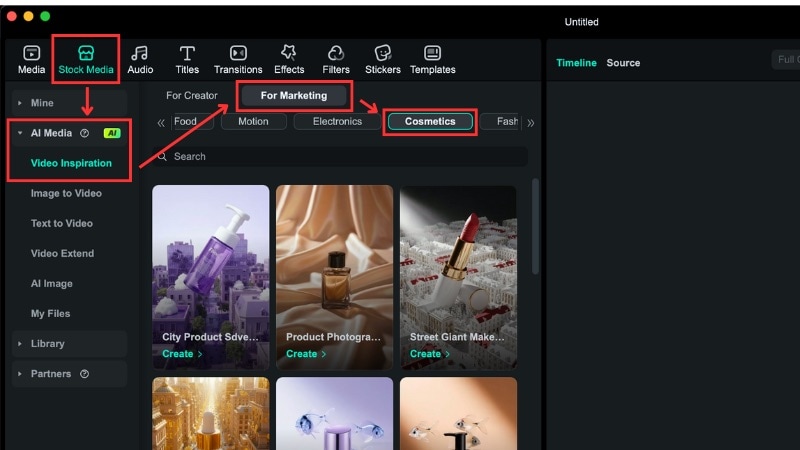Click Create on Product Photography card

[306, 354]
